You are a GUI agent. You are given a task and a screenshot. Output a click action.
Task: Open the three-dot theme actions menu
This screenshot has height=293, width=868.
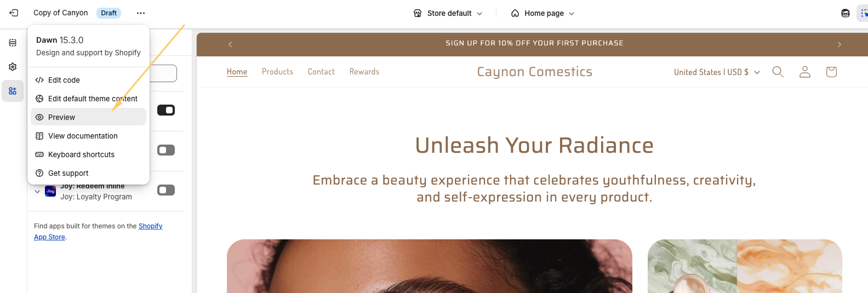click(x=141, y=13)
